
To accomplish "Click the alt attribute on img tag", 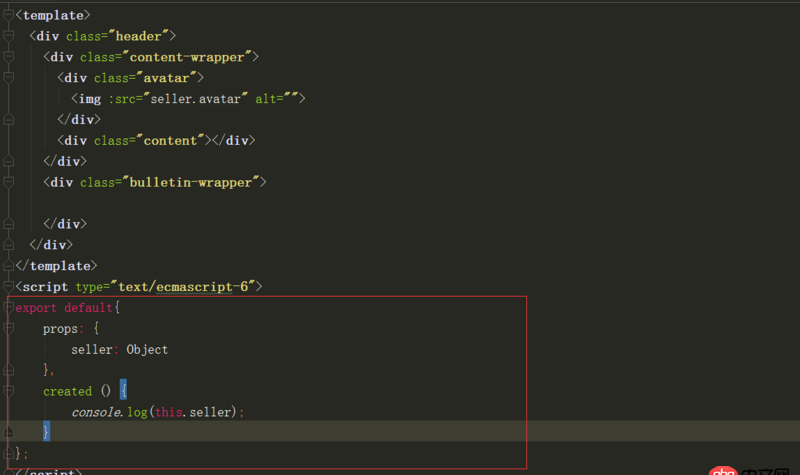I will 265,99.
